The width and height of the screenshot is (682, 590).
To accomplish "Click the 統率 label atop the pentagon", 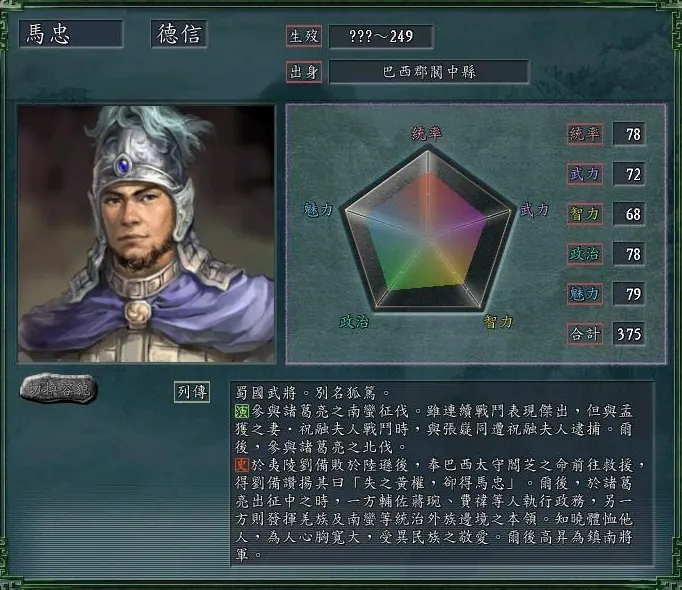I will tap(426, 134).
